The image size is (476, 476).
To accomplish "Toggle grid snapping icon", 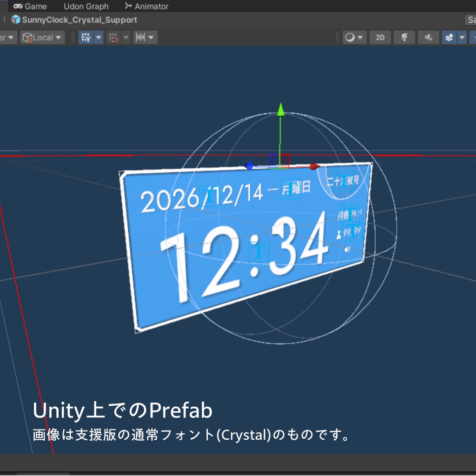I will pyautogui.click(x=113, y=38).
